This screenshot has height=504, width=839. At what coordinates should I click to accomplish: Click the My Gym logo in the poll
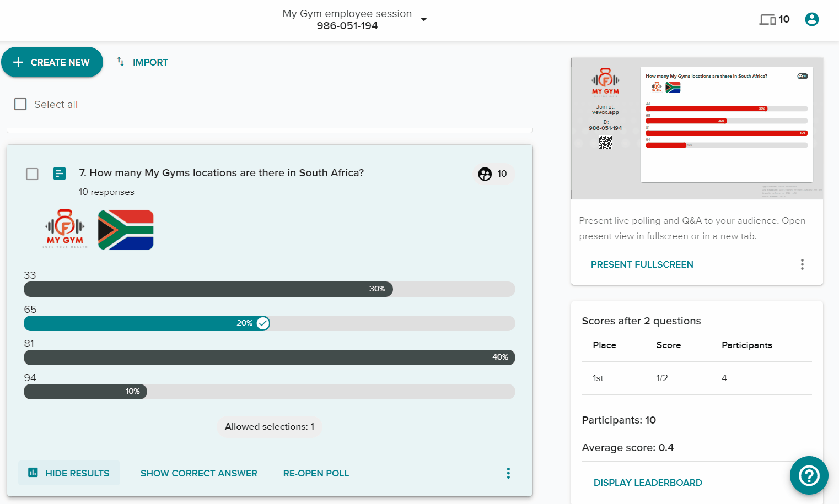pyautogui.click(x=64, y=229)
